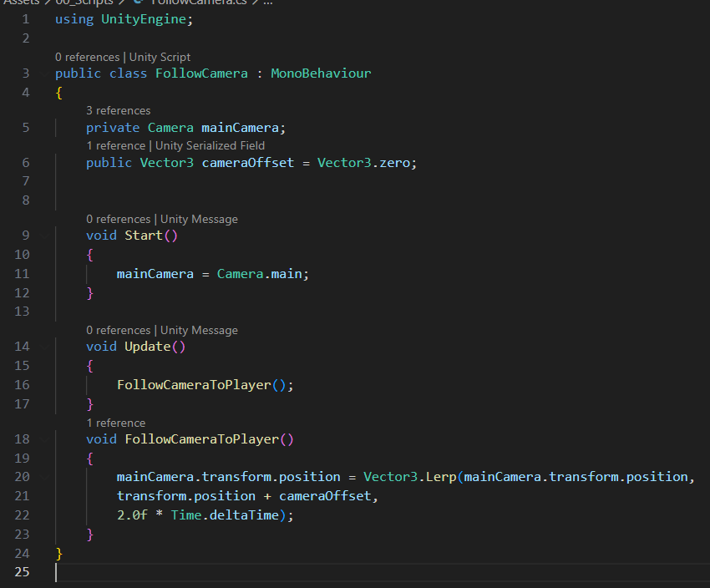The height and width of the screenshot is (588, 710).
Task: Click the 'class' keyword on line 3
Action: (128, 73)
